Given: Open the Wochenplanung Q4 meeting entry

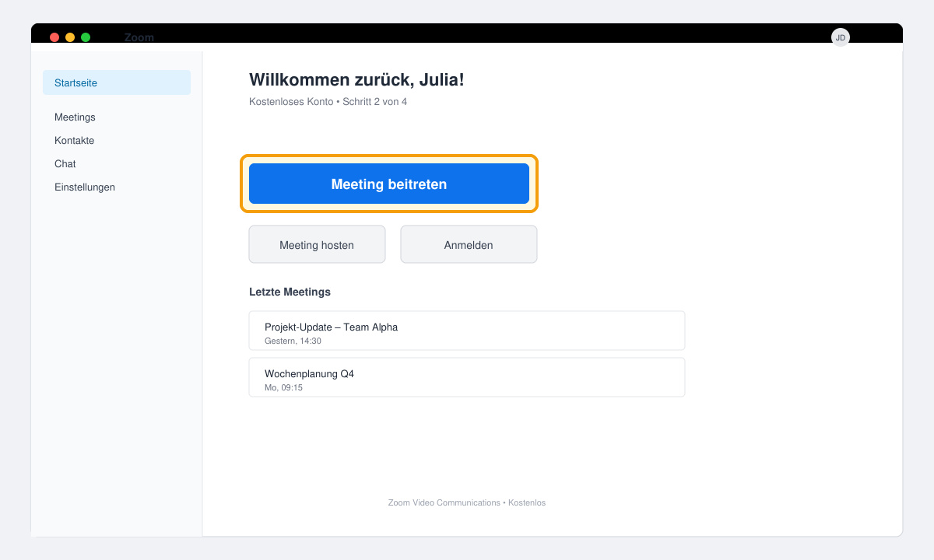Looking at the screenshot, I should point(467,377).
